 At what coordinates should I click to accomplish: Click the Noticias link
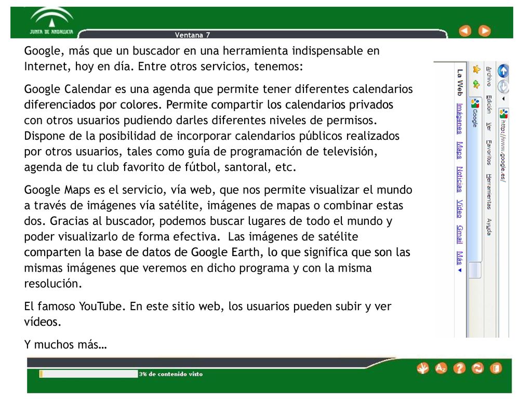click(459, 179)
